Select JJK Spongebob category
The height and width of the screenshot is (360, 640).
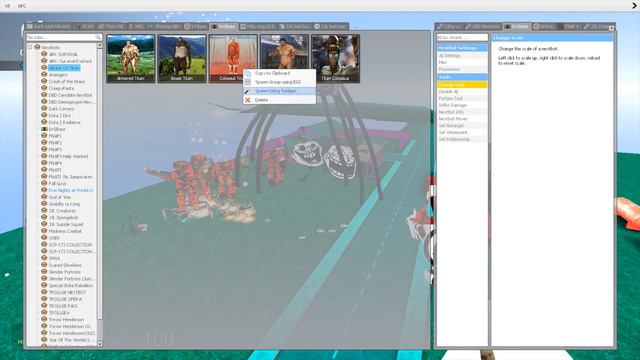63,218
